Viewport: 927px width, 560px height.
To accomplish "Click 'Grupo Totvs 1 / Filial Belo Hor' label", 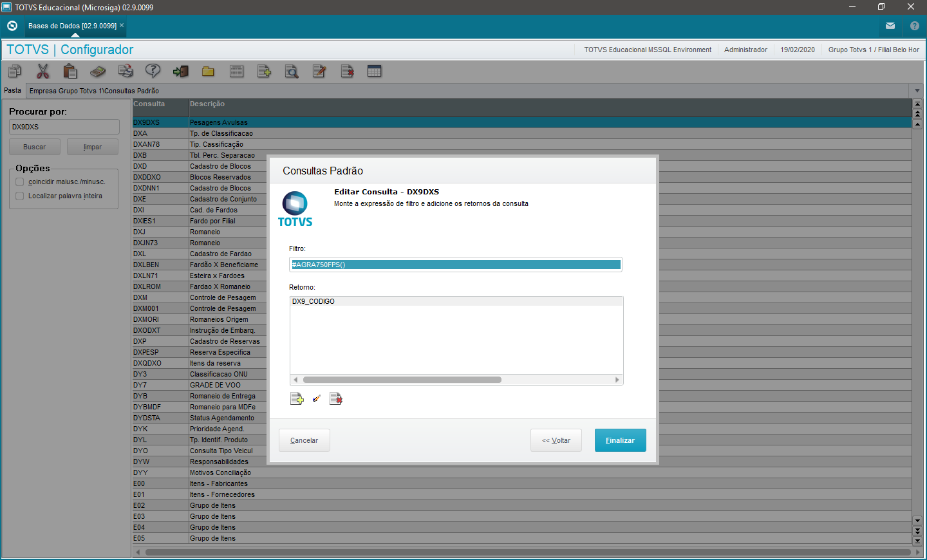I will pos(874,50).
